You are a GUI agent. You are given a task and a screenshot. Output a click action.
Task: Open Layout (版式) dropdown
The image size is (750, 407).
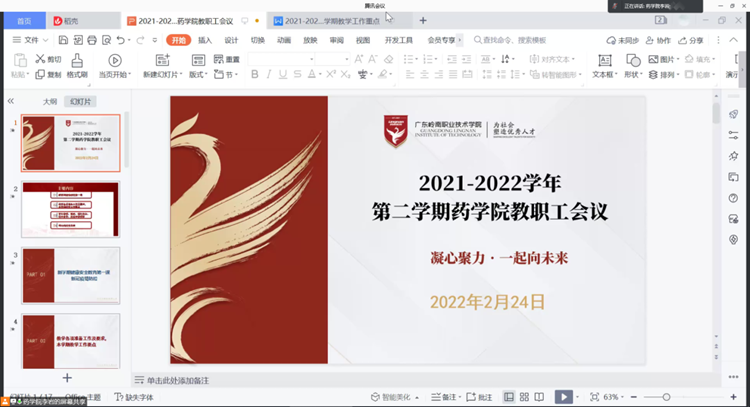pos(198,75)
